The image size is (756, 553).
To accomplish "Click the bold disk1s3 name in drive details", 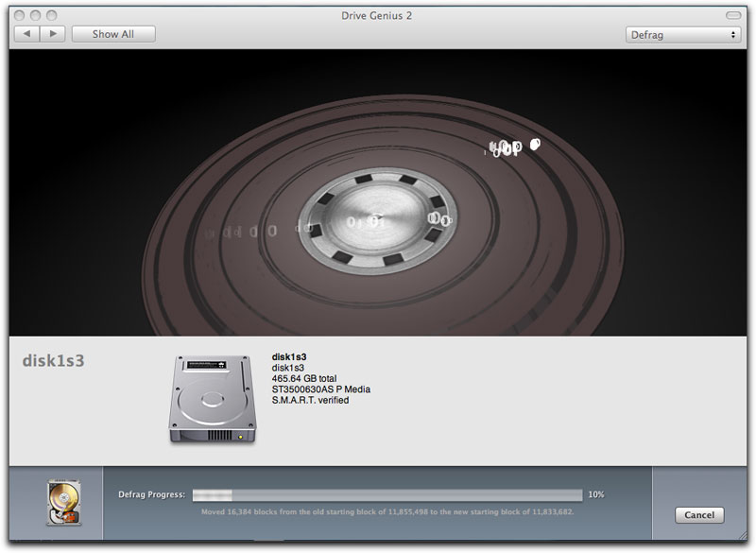I will [289, 357].
